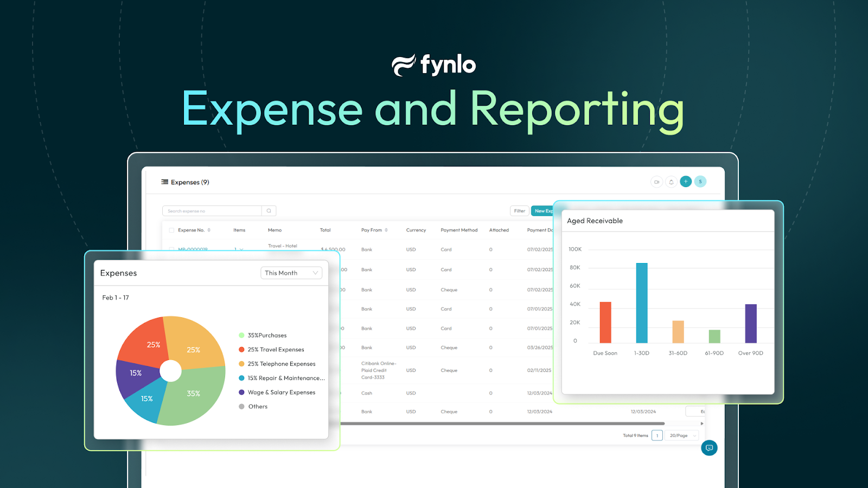The image size is (868, 488).
Task: Open the video recording icon in the header
Action: click(x=656, y=182)
